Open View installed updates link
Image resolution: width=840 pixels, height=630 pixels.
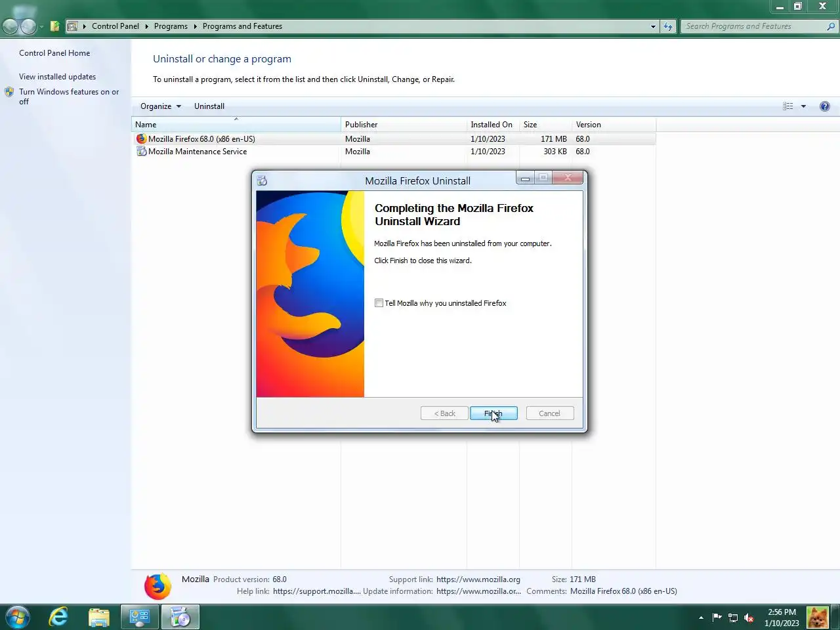[57, 77]
